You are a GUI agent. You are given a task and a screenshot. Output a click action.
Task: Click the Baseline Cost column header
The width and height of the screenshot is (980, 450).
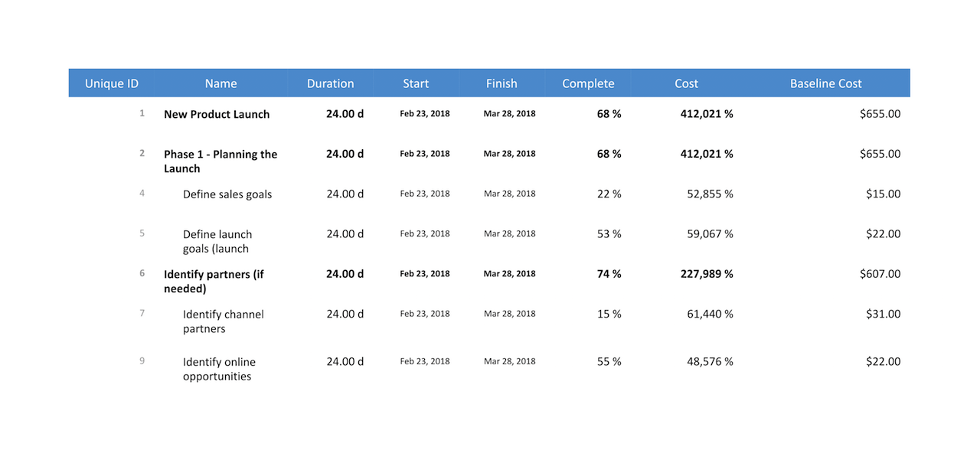tap(825, 83)
